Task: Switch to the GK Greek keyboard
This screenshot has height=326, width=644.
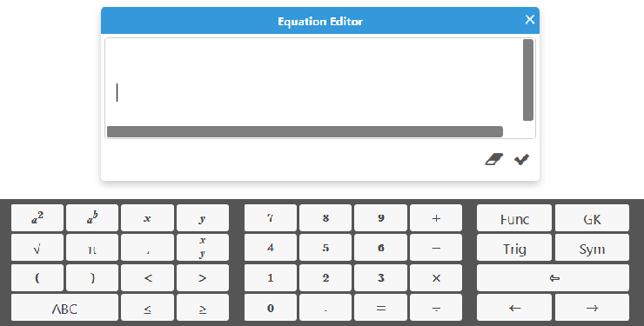Action: coord(592,218)
